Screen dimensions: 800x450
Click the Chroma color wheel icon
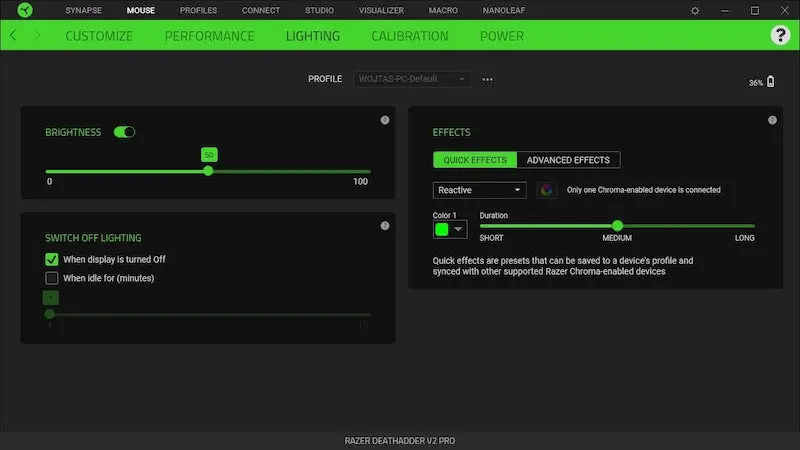[546, 190]
